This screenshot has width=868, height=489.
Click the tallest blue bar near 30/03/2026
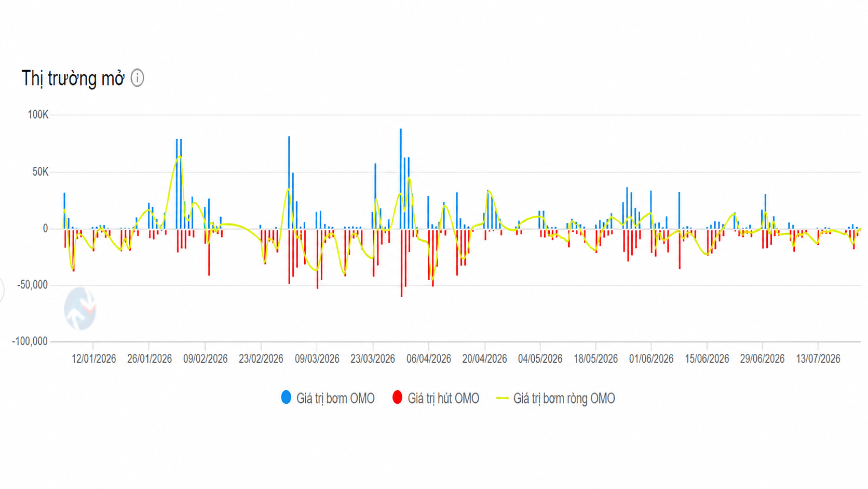point(401,179)
